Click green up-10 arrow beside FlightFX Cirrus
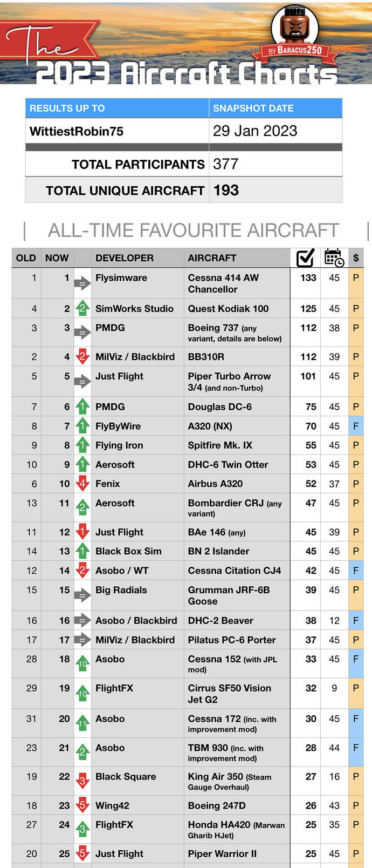 (x=82, y=693)
